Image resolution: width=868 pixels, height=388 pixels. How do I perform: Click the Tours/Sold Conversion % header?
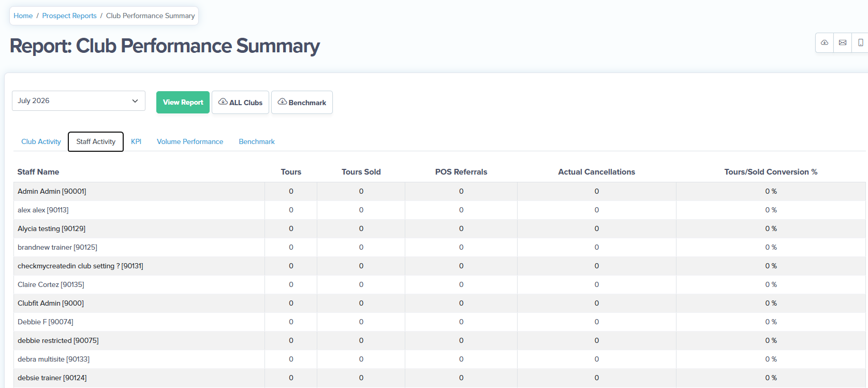click(771, 172)
